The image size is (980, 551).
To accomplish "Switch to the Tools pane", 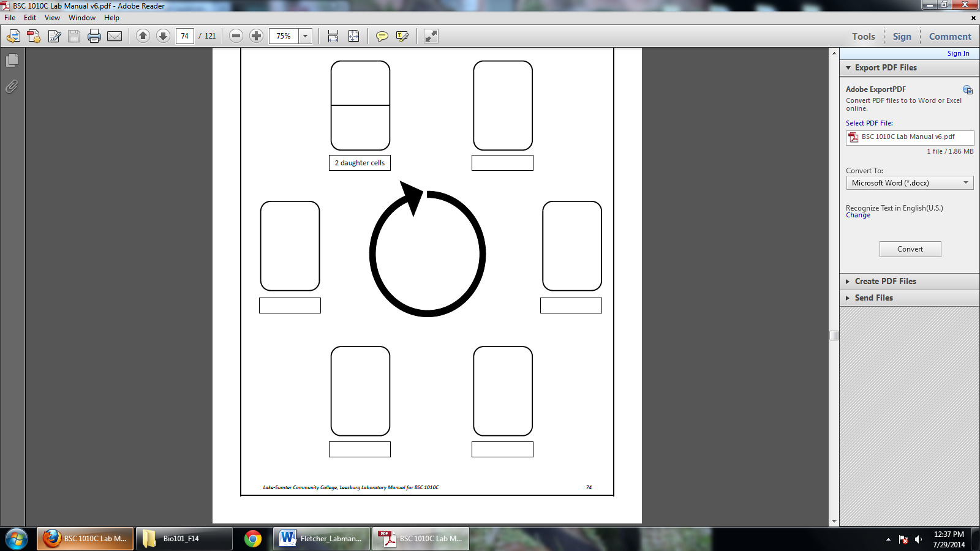I will (864, 37).
